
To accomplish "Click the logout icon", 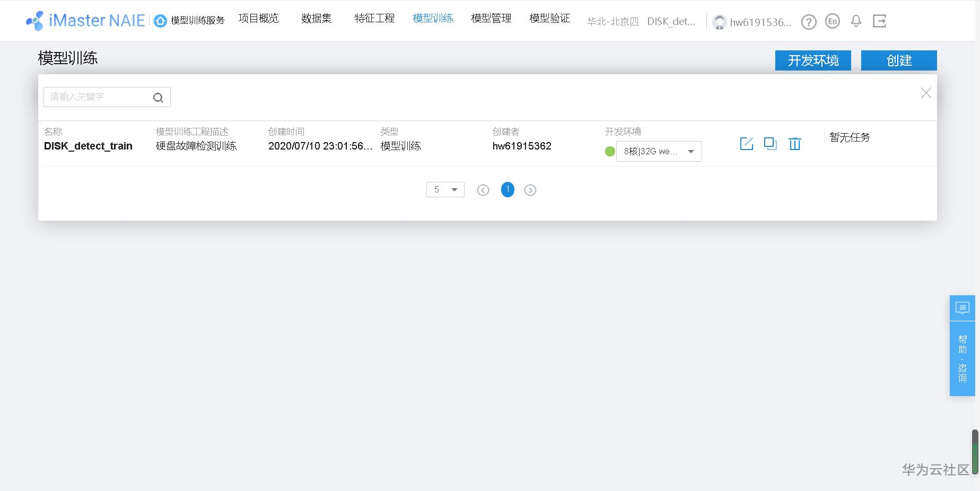I will 880,21.
